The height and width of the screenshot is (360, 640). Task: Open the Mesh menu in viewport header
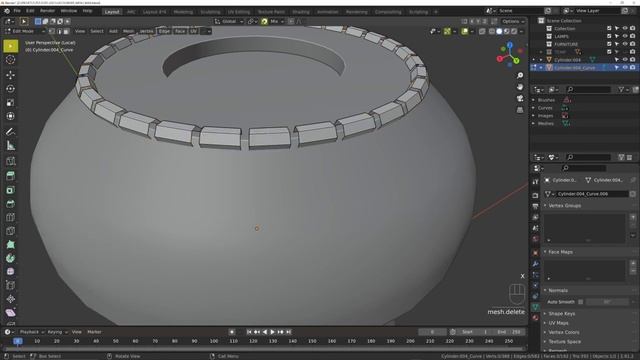128,31
